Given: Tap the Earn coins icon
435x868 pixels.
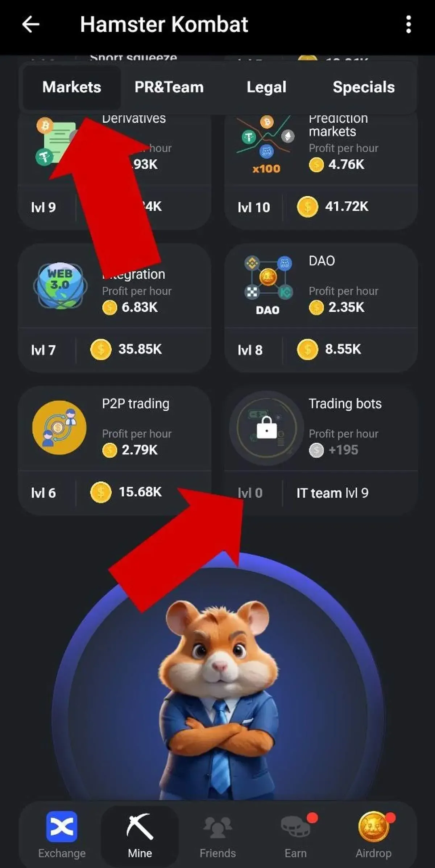Looking at the screenshot, I should pos(296,826).
